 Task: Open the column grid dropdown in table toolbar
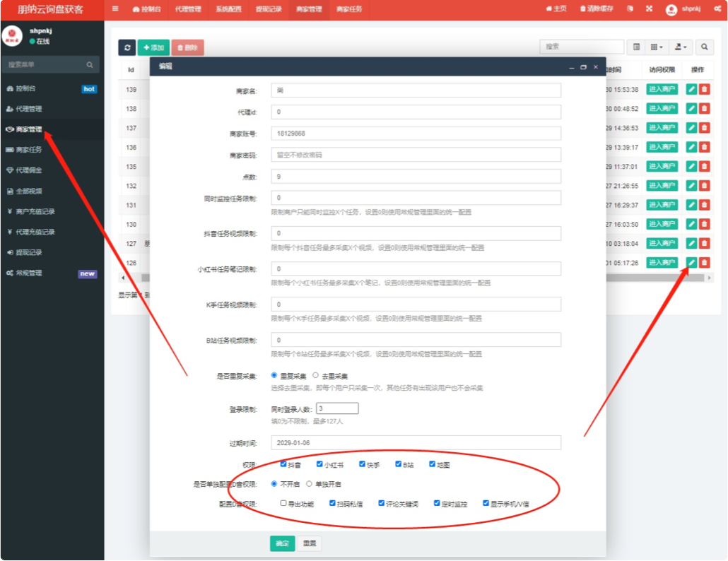[657, 47]
